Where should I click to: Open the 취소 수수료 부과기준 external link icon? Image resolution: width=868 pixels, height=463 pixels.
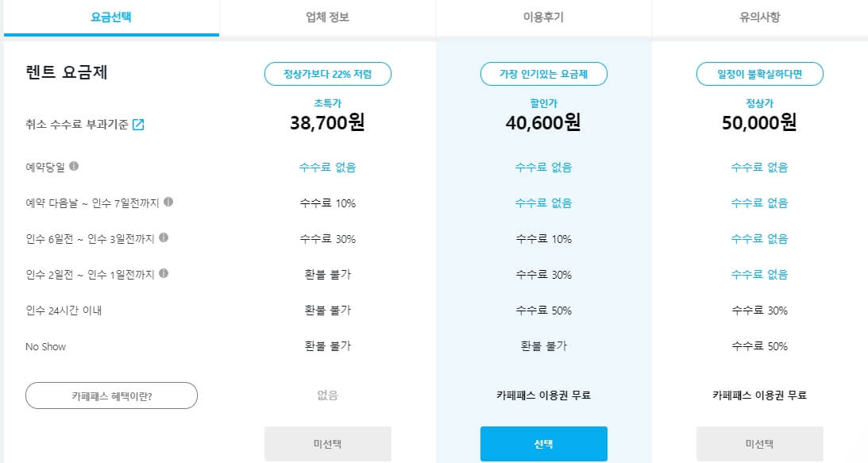(x=139, y=125)
